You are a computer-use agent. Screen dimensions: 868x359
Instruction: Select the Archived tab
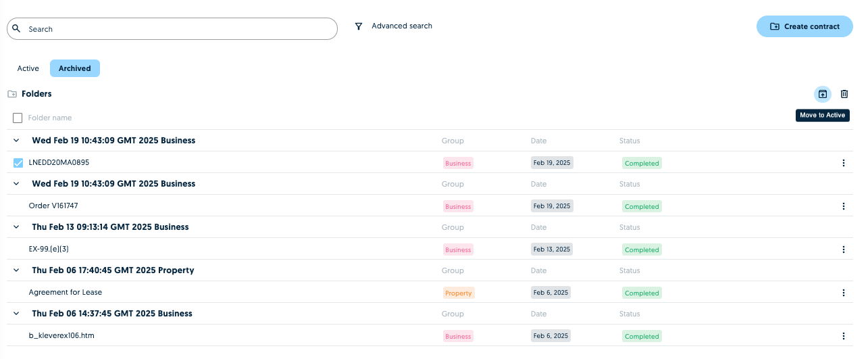pyautogui.click(x=75, y=68)
